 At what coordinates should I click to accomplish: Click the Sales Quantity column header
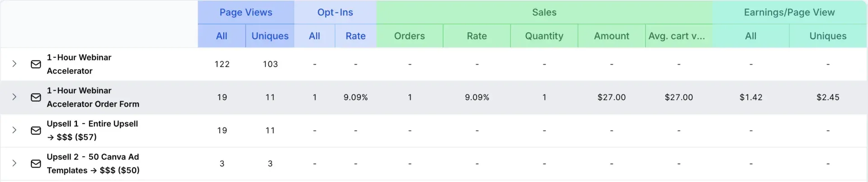[544, 36]
